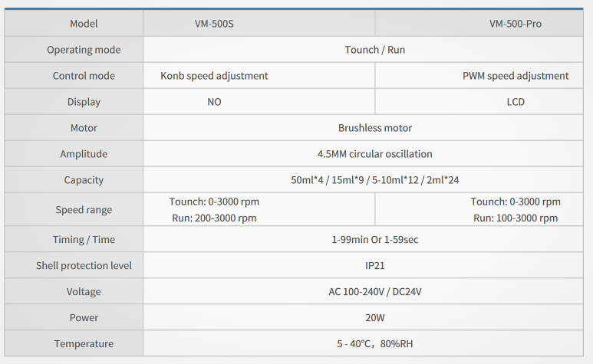Select the Run: 200-3000 rpm value

(x=214, y=218)
